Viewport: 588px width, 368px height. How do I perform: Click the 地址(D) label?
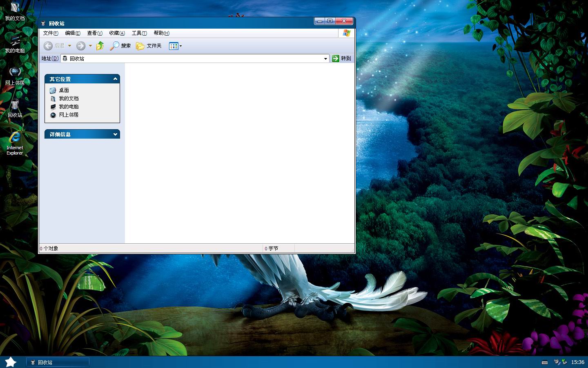50,58
